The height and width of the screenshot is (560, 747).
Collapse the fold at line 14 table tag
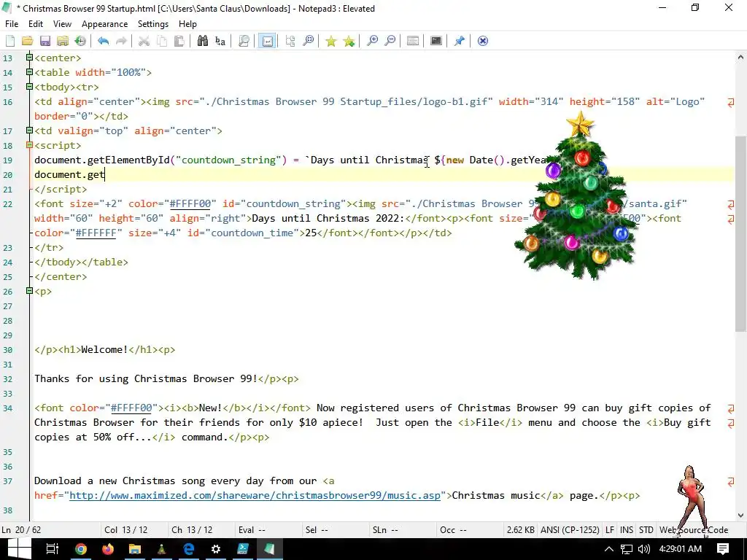pyautogui.click(x=29, y=72)
